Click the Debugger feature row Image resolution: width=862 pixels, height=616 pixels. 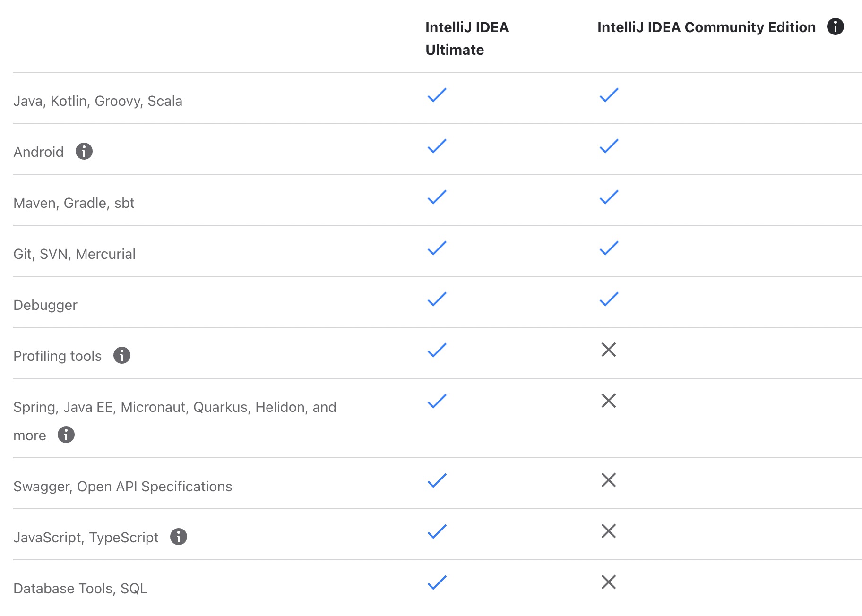pyautogui.click(x=45, y=305)
